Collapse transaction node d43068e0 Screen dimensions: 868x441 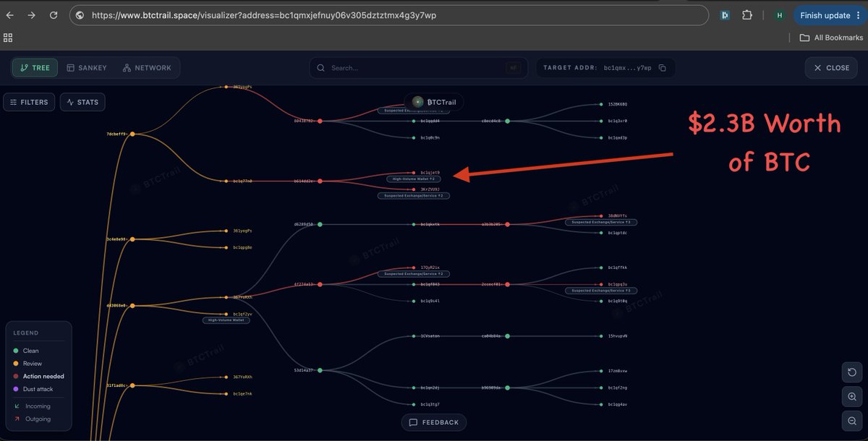[x=132, y=306]
